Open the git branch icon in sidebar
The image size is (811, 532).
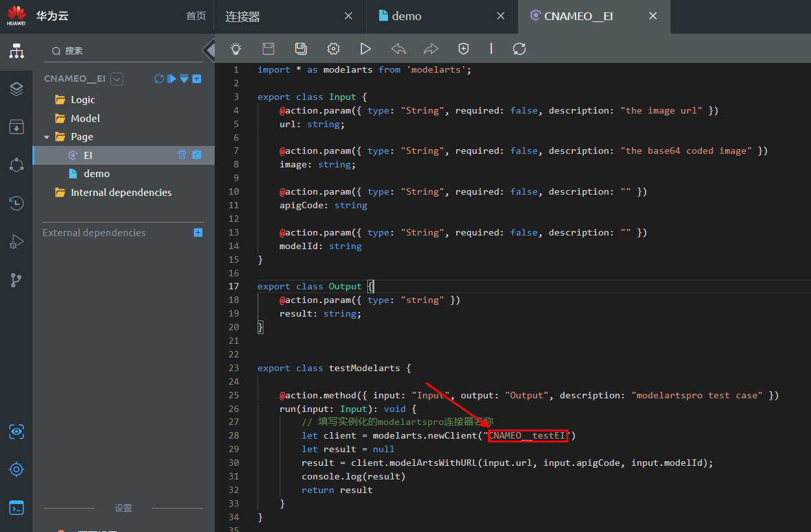pyautogui.click(x=16, y=280)
